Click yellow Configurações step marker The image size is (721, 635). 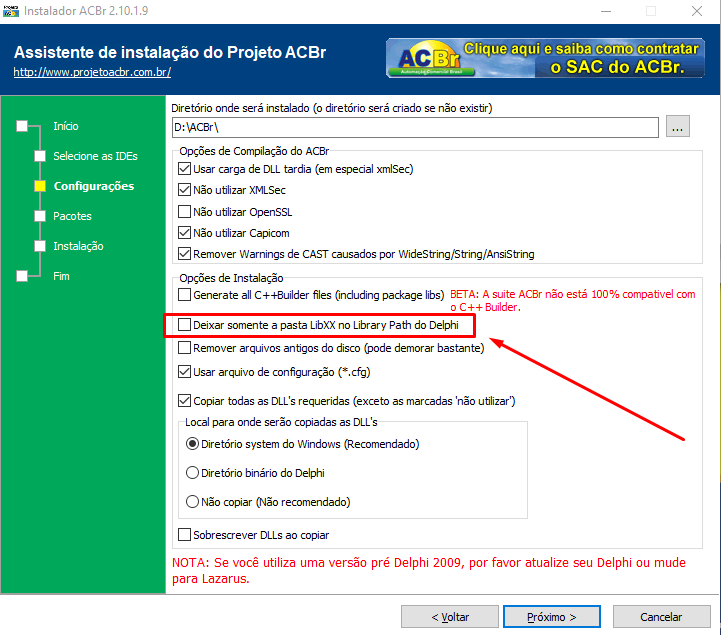(40, 186)
